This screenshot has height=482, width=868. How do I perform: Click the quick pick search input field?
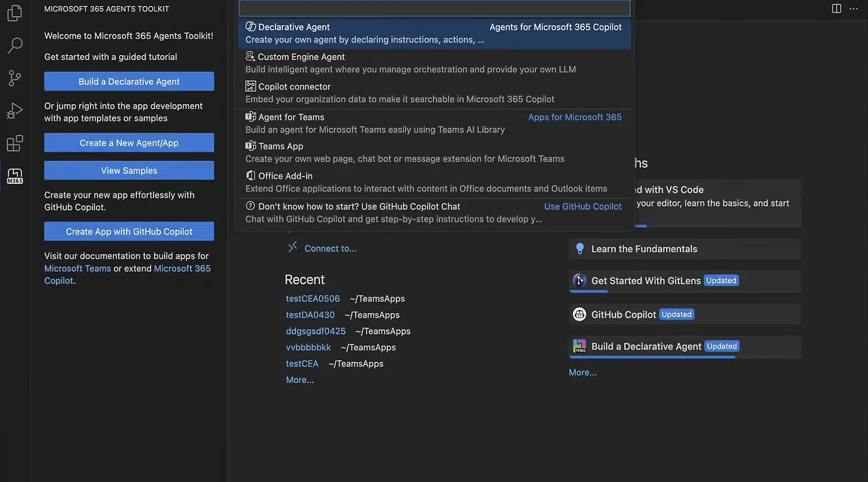point(435,8)
